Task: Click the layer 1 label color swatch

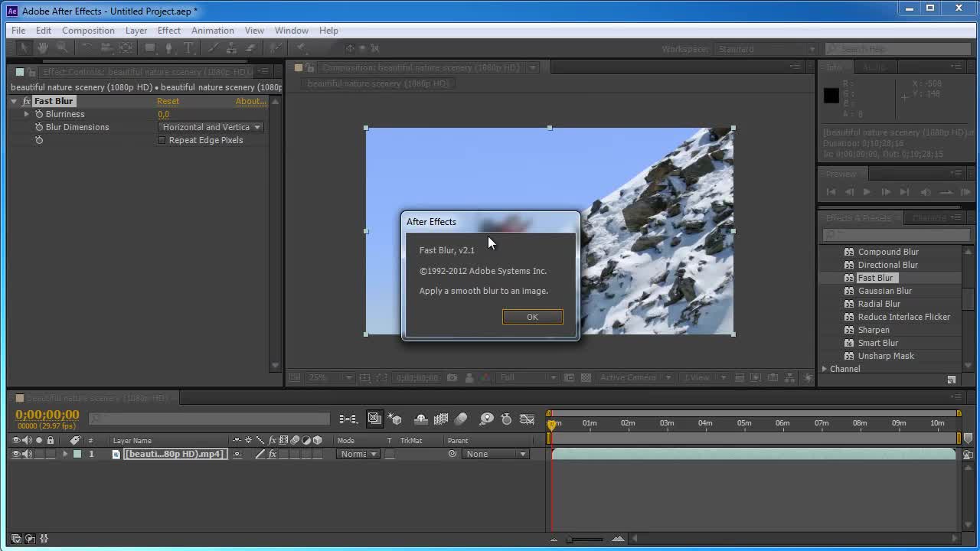Action: pos(77,454)
